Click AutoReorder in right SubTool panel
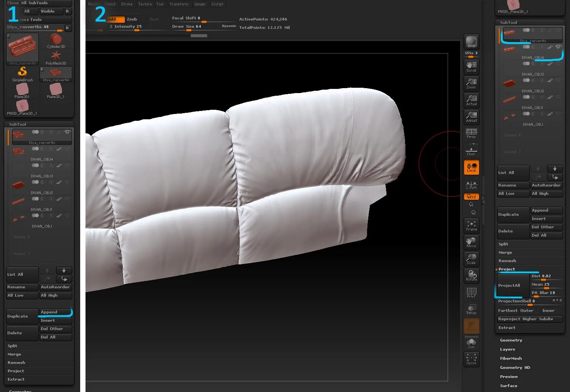The height and width of the screenshot is (392, 570). (546, 185)
